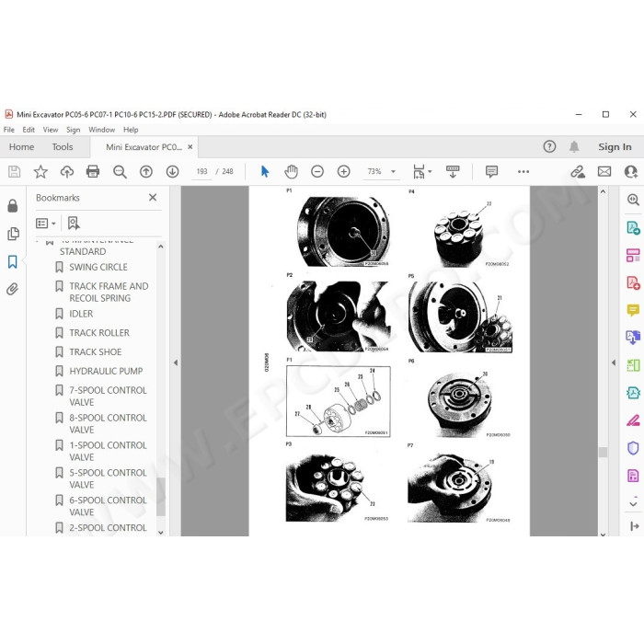This screenshot has height=644, width=644.
Task: Add document to starred favorites
Action: [40, 171]
